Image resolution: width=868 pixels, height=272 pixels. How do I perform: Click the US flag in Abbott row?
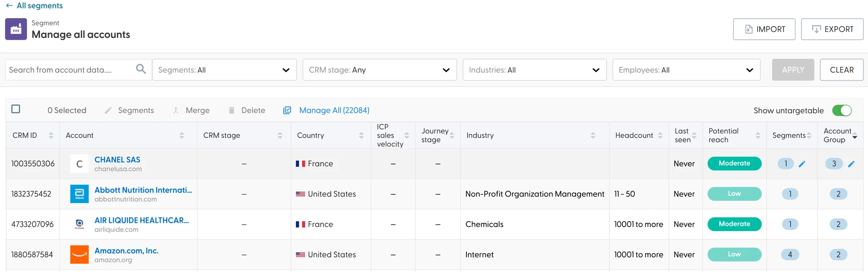click(x=301, y=194)
